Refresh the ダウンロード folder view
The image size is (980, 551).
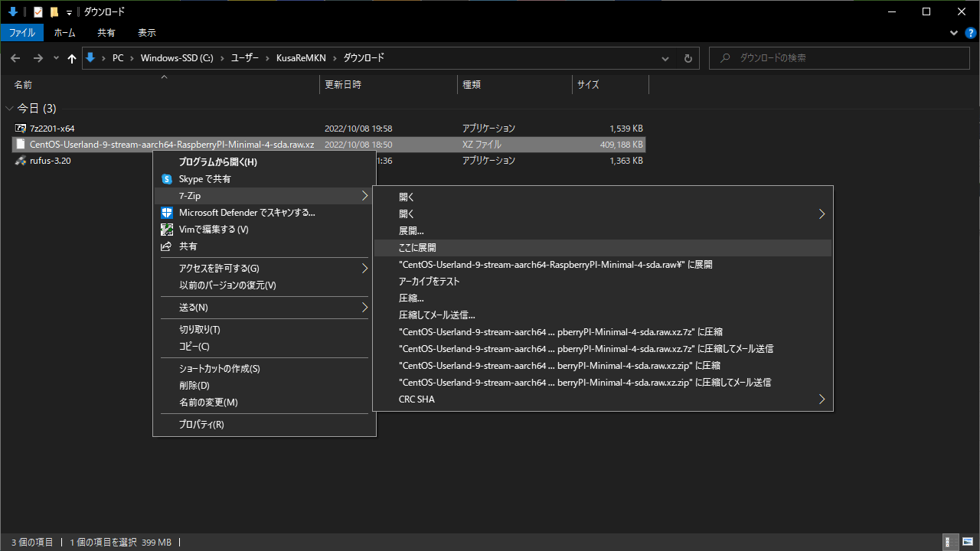pos(688,58)
